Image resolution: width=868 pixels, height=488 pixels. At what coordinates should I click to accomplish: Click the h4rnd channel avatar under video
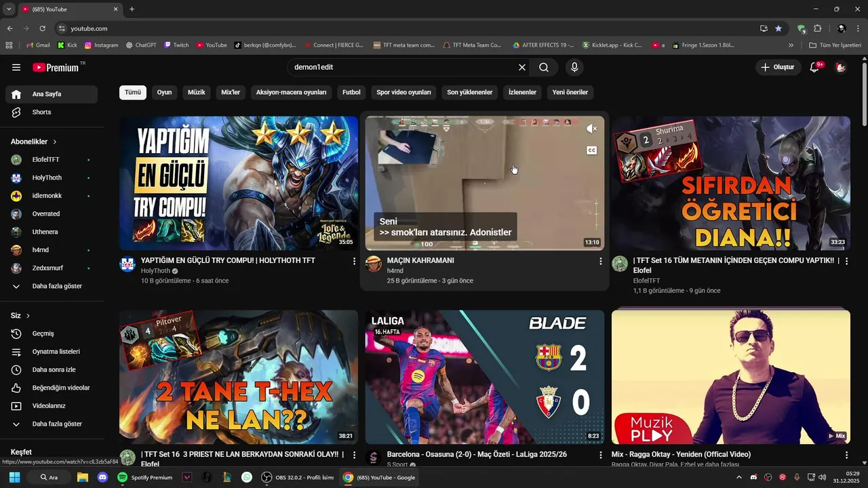(374, 264)
